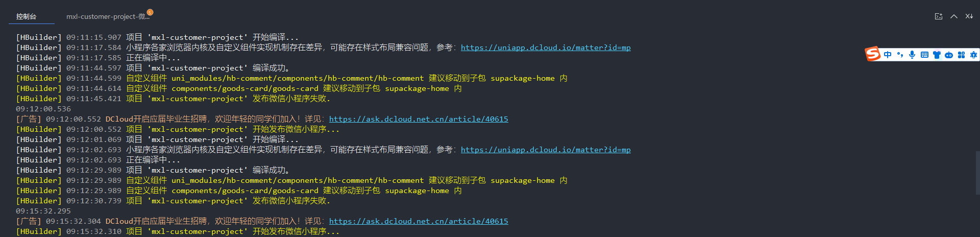Toggle Chinese/English input mode (中)

888,55
